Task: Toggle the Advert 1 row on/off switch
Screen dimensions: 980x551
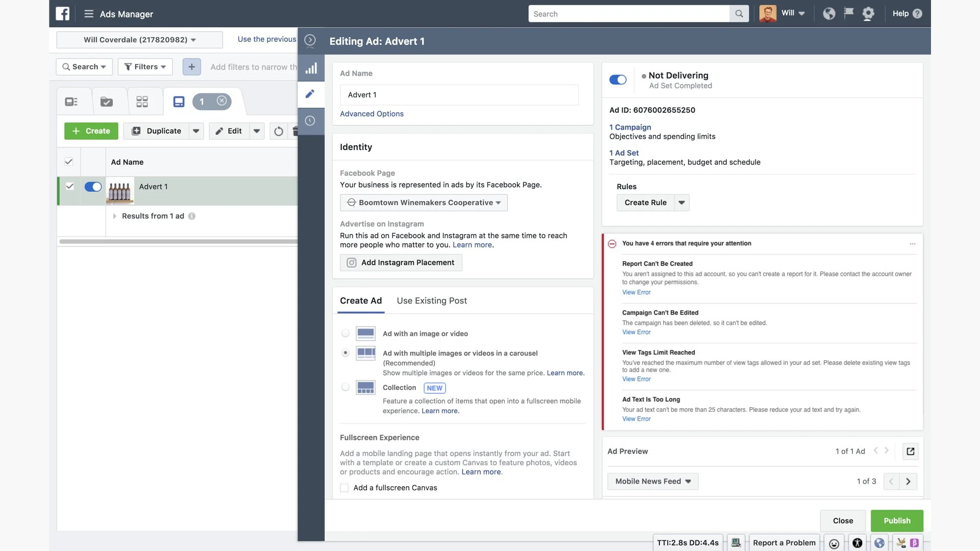Action: pos(93,187)
